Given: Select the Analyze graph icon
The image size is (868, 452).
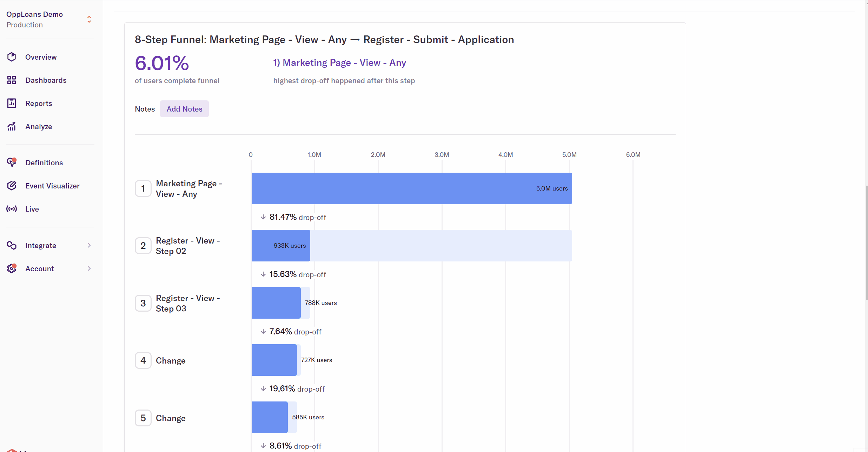Looking at the screenshot, I should 12,126.
